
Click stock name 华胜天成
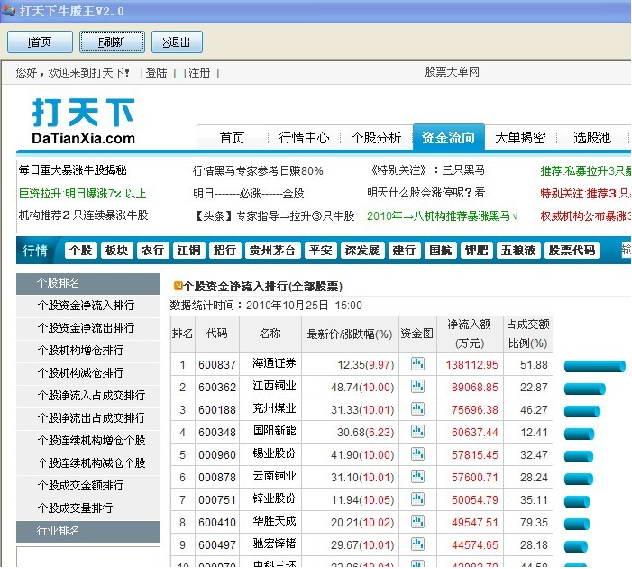point(274,521)
